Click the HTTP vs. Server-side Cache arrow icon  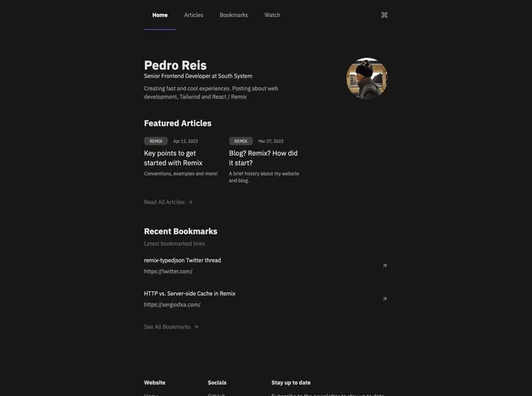384,299
